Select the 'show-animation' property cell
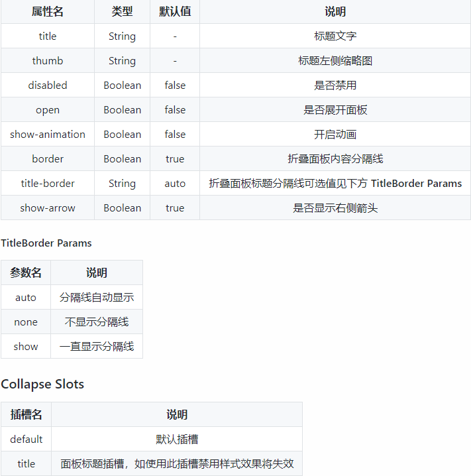The image size is (471, 476). tap(48, 135)
